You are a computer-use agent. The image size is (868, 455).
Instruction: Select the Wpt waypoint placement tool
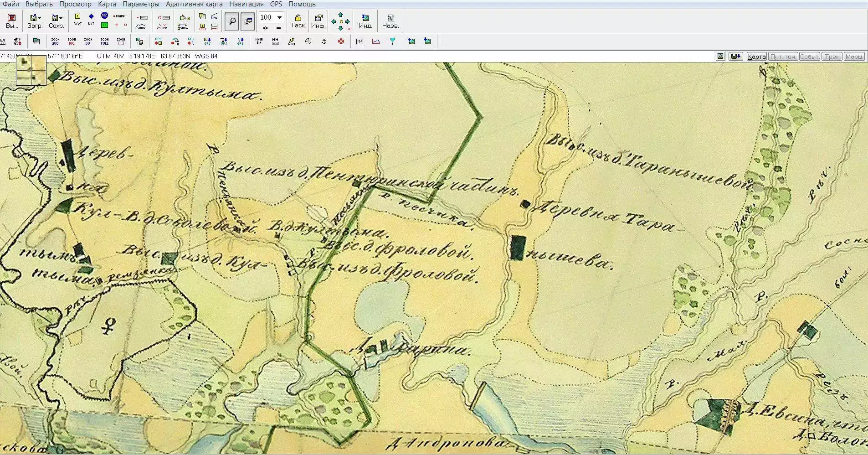click(x=78, y=20)
